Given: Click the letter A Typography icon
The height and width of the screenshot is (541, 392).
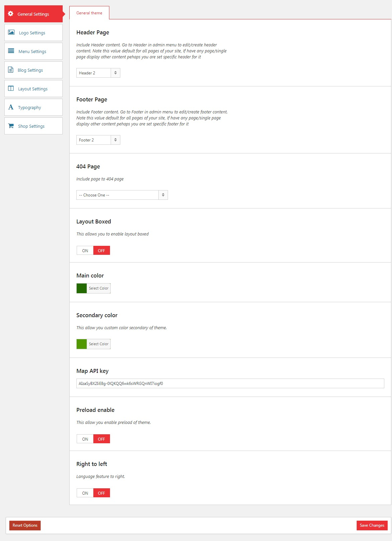Looking at the screenshot, I should coord(11,107).
